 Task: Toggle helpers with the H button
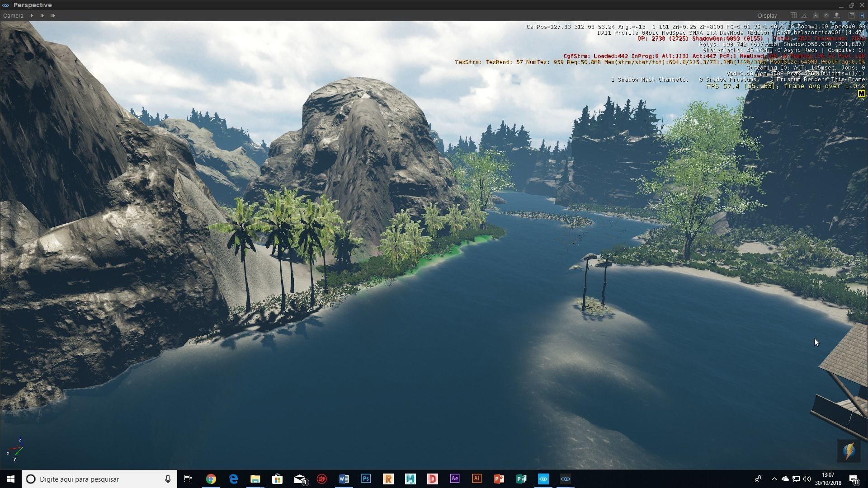click(863, 15)
